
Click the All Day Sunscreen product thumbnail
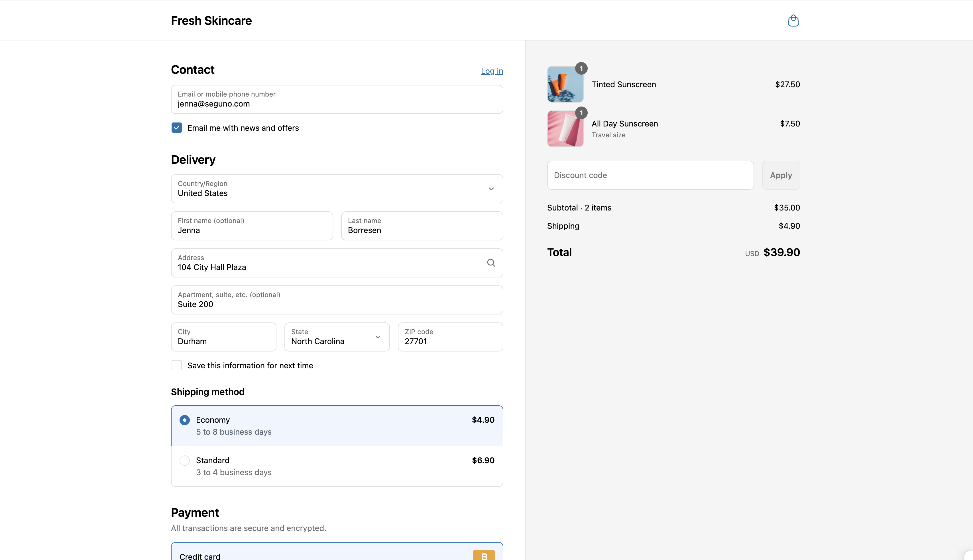[565, 129]
